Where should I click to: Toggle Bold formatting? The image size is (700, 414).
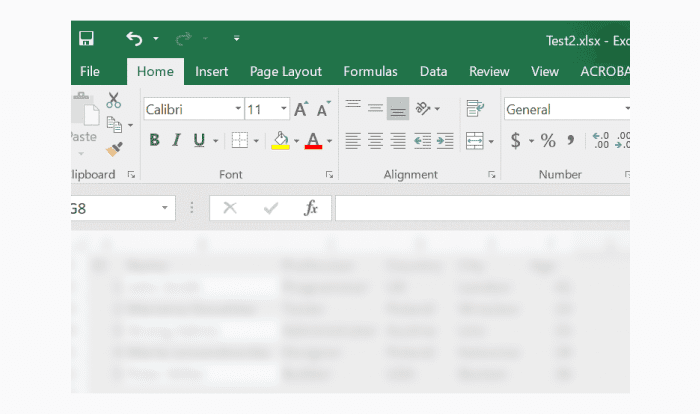click(154, 141)
